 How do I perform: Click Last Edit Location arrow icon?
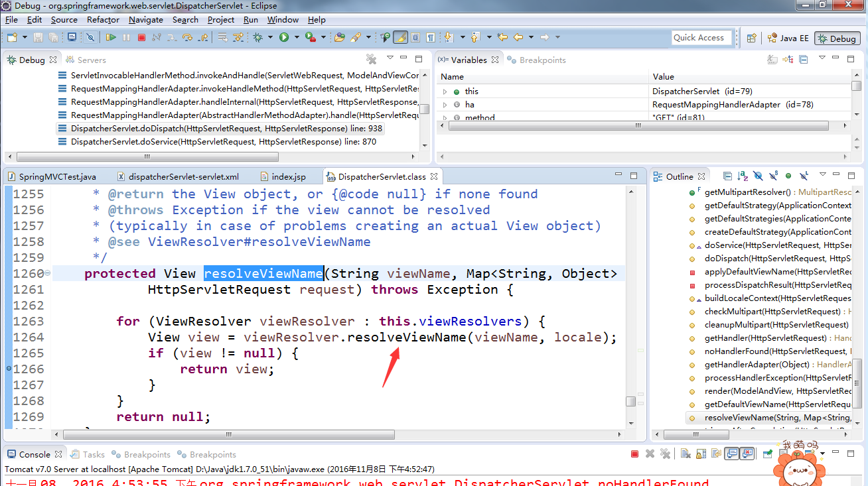pyautogui.click(x=502, y=37)
